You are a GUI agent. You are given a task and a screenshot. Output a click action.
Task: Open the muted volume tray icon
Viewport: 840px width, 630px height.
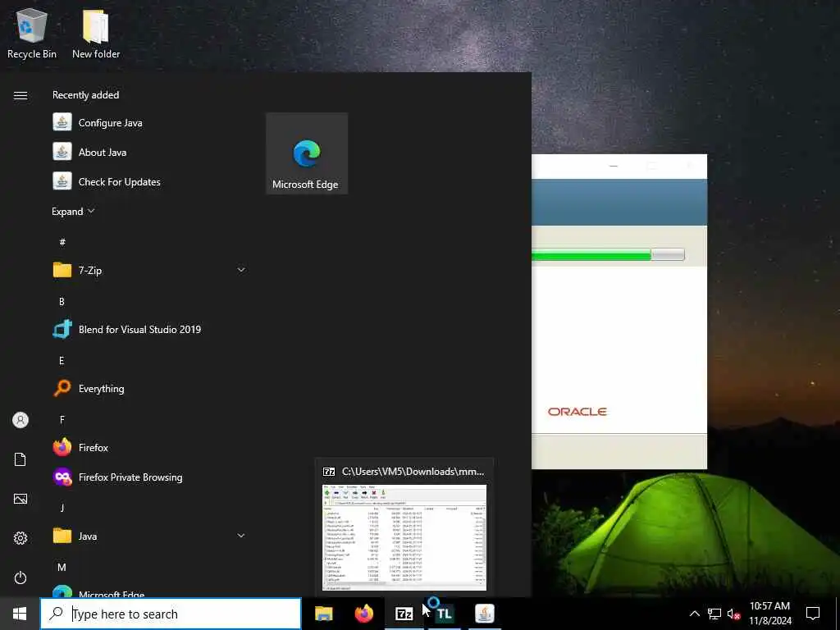click(x=733, y=614)
